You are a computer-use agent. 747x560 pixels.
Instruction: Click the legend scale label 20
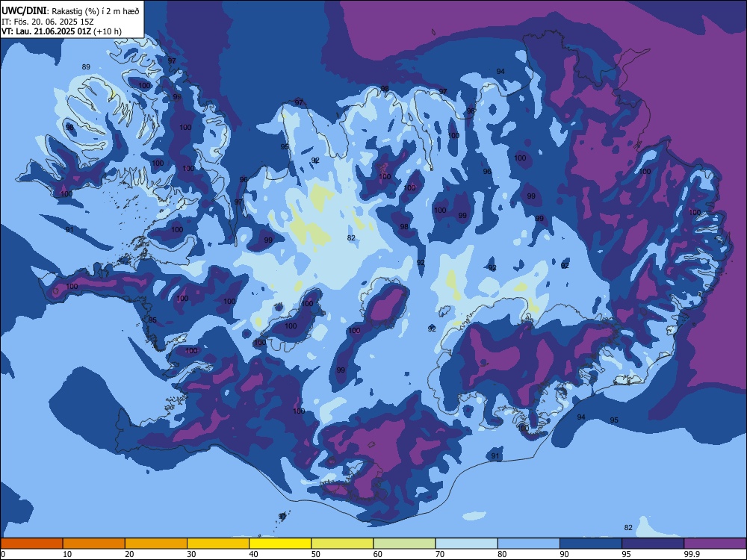[129, 554]
